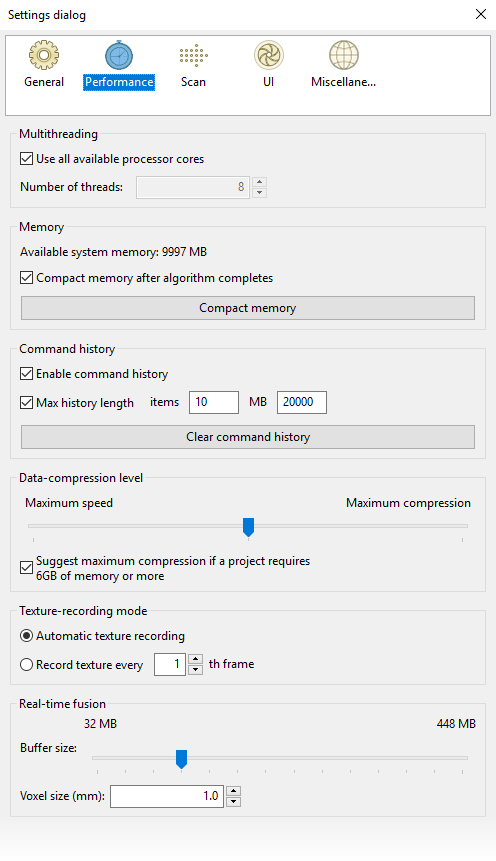Screen dimensions: 496x861
Task: Select Automatic texture recording radio button
Action: click(26, 636)
